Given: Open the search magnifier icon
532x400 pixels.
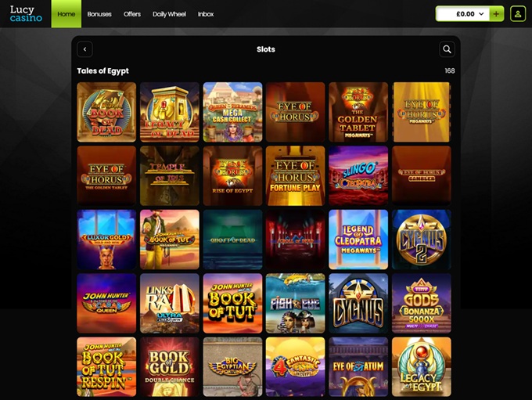Looking at the screenshot, I should click(447, 49).
